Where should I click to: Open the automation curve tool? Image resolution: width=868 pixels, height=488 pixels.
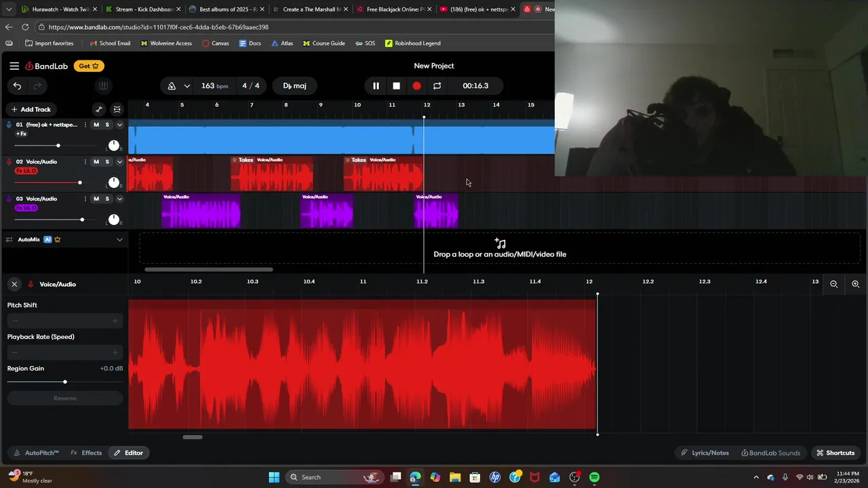click(99, 109)
